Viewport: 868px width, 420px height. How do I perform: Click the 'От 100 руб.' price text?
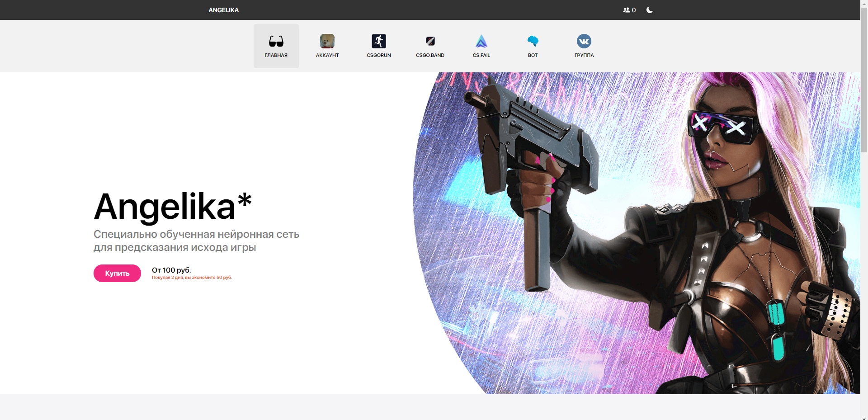point(171,270)
